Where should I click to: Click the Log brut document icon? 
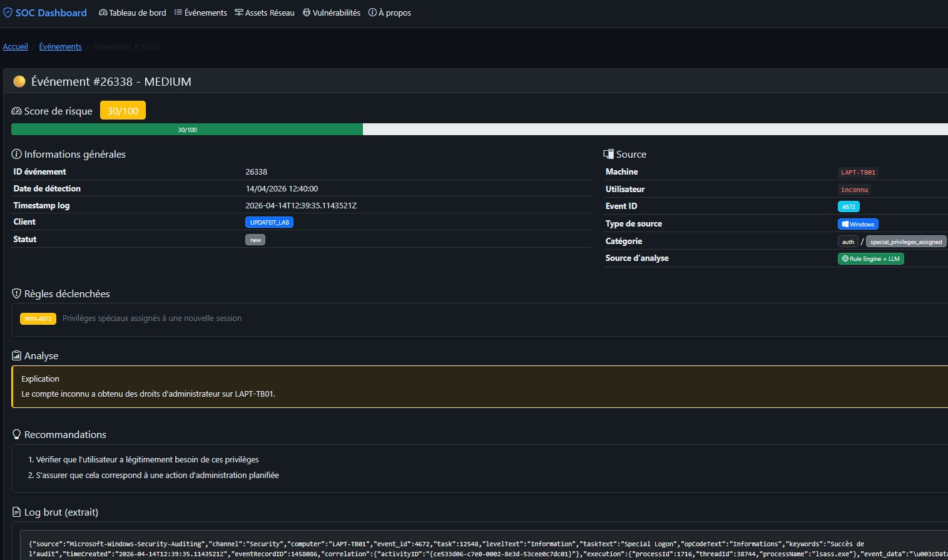17,512
